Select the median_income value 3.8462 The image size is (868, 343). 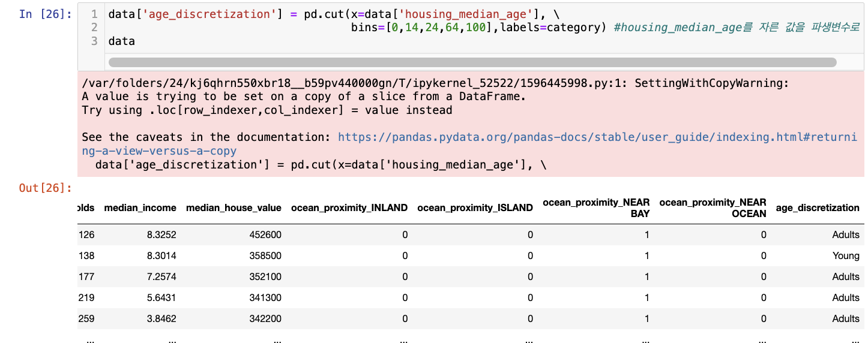[161, 319]
